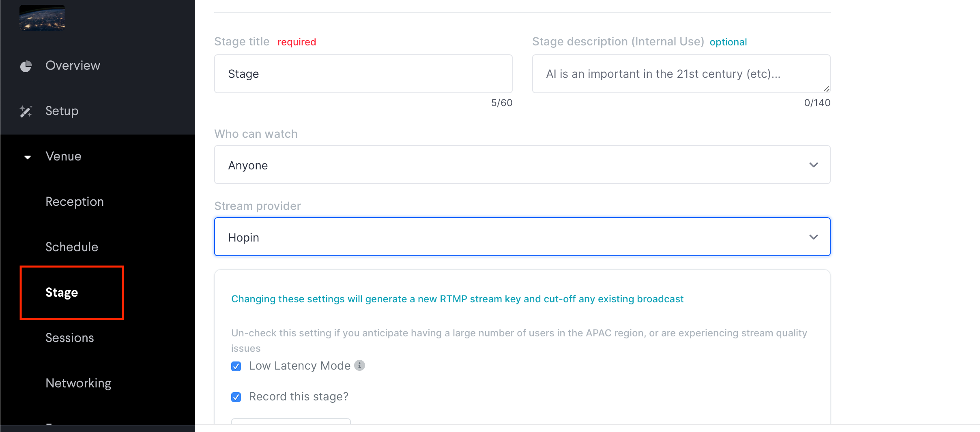
Task: Open the Hopin stream provider dropdown
Action: [x=522, y=237]
